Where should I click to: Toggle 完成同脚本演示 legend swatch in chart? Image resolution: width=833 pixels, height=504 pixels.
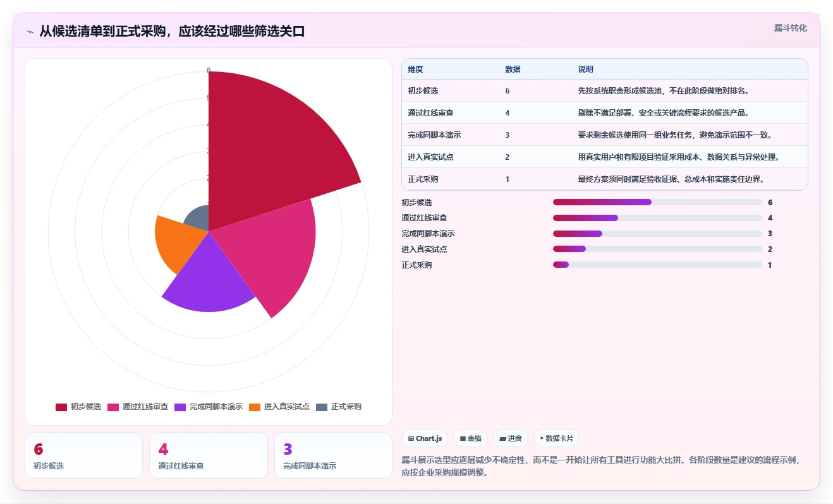click(180, 407)
